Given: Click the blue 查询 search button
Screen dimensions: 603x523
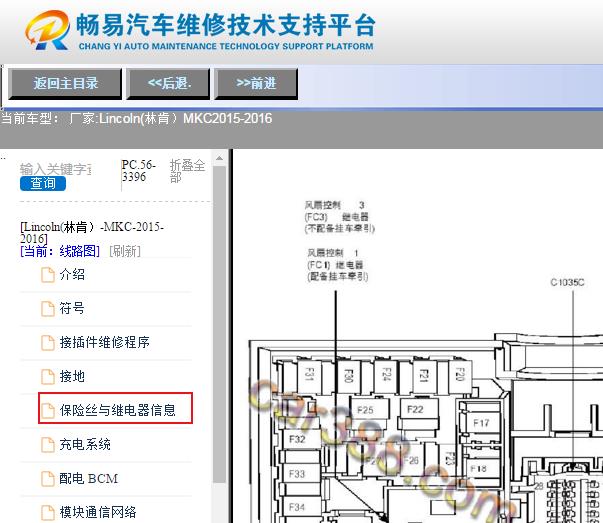Looking at the screenshot, I should [43, 183].
